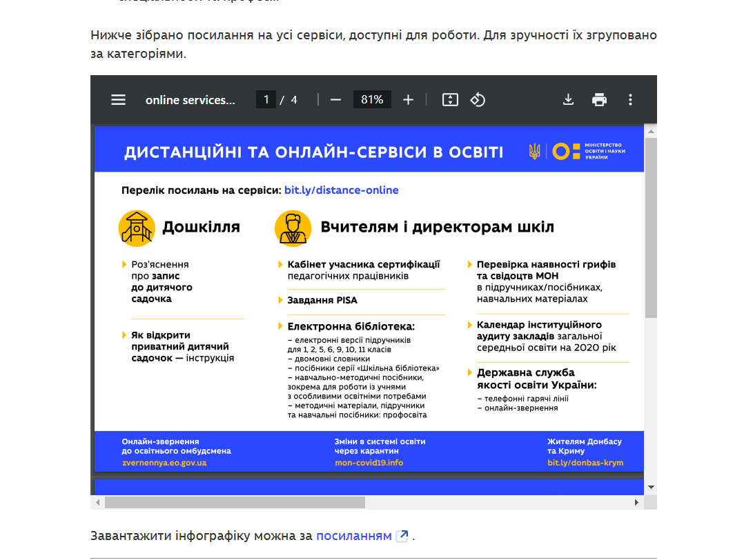Screen dimensions: 753x560
Task: Click the Дошкілля playground icon
Action: 136,228
